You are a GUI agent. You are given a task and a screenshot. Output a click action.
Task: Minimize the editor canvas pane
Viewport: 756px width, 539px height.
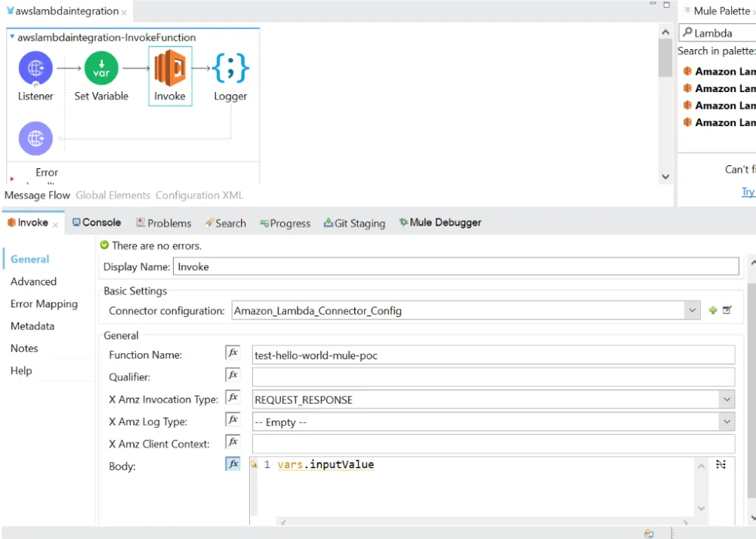pos(653,4)
